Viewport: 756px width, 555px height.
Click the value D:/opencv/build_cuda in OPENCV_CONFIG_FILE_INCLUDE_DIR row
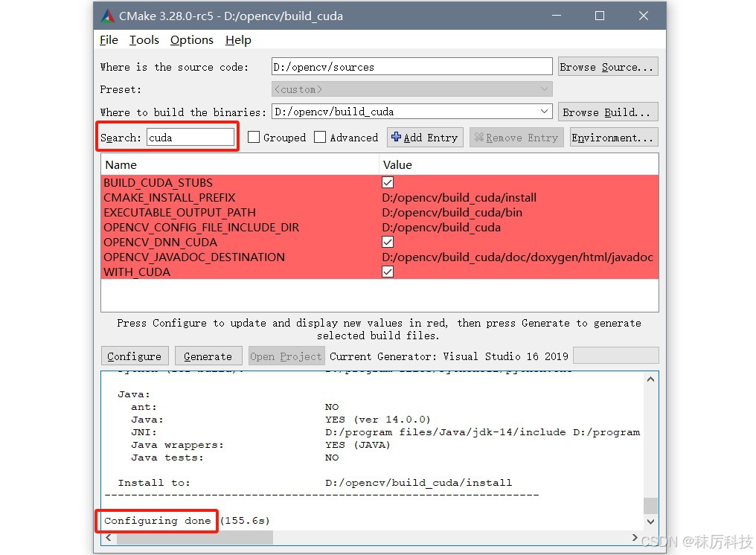point(441,228)
